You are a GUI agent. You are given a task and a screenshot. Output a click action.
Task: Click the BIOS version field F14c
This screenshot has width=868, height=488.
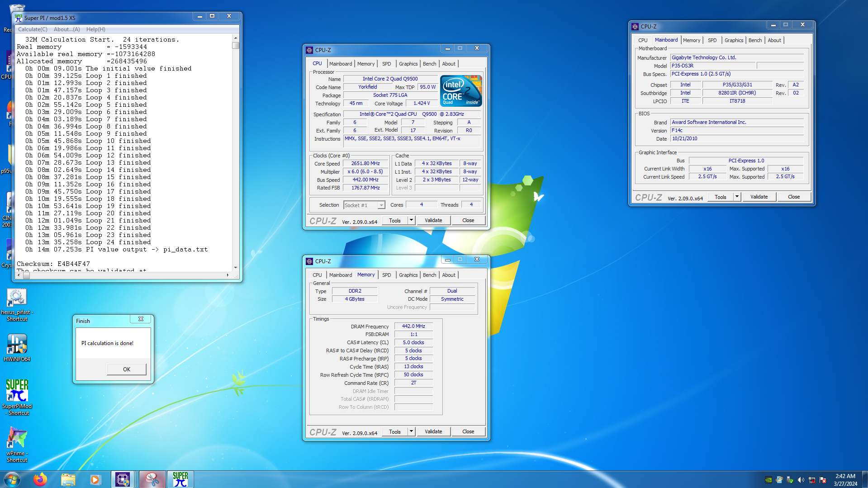[x=737, y=131]
